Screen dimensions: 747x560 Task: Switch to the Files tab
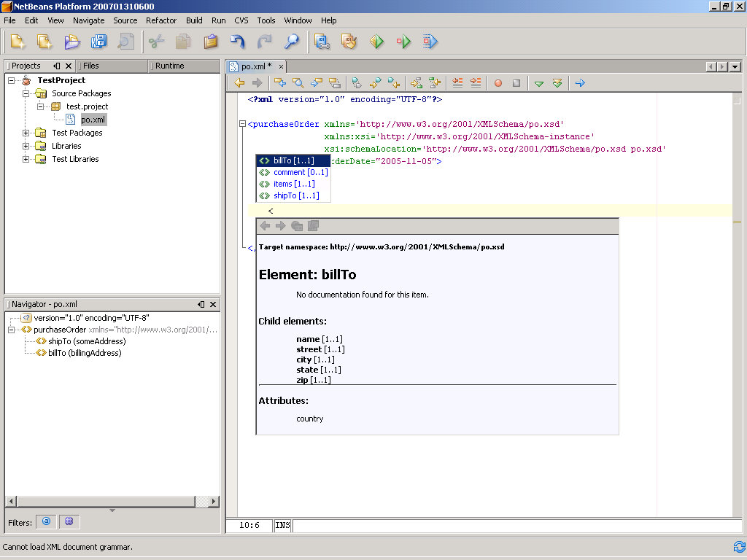point(90,66)
